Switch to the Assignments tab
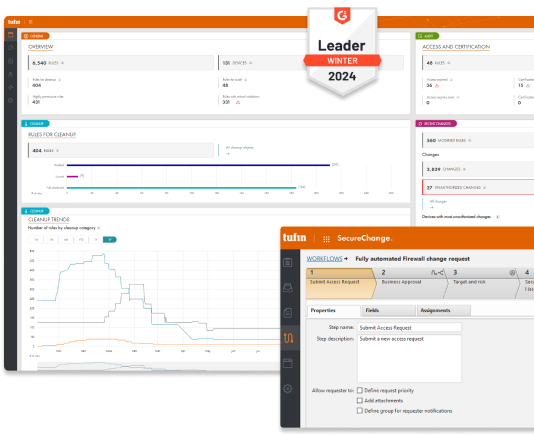Screen dimensions: 534x436 (x=444, y=310)
